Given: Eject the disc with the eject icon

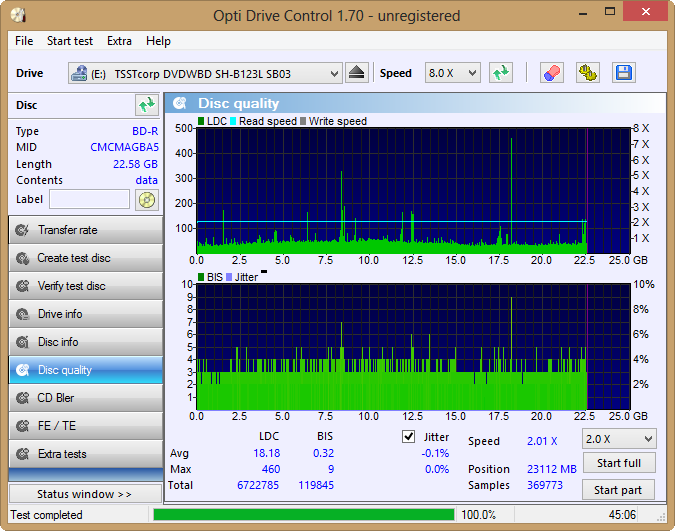Looking at the screenshot, I should [x=356, y=73].
